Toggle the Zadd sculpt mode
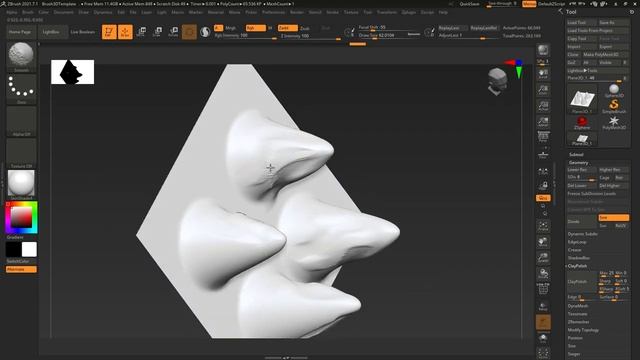The height and width of the screenshot is (360, 640). [x=287, y=28]
